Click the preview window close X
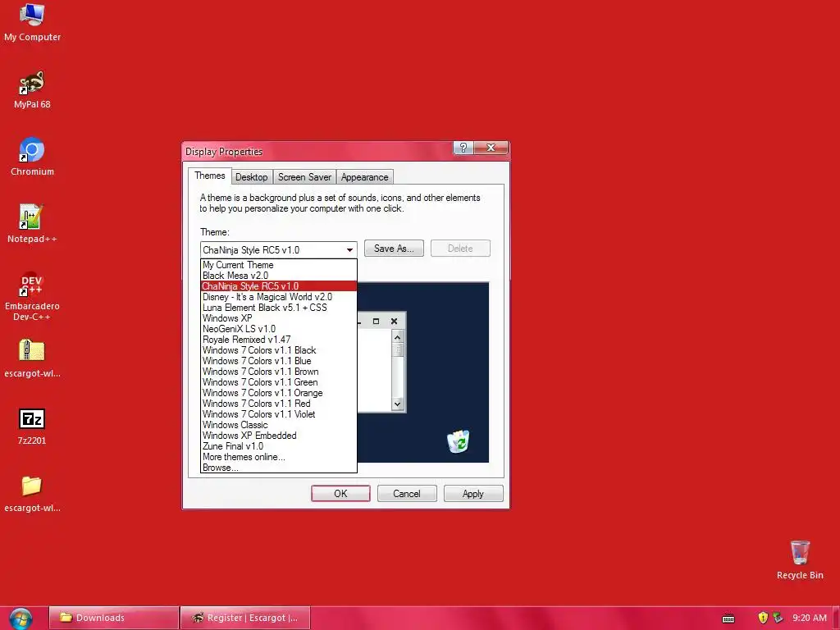This screenshot has width=840, height=630. pyautogui.click(x=395, y=322)
